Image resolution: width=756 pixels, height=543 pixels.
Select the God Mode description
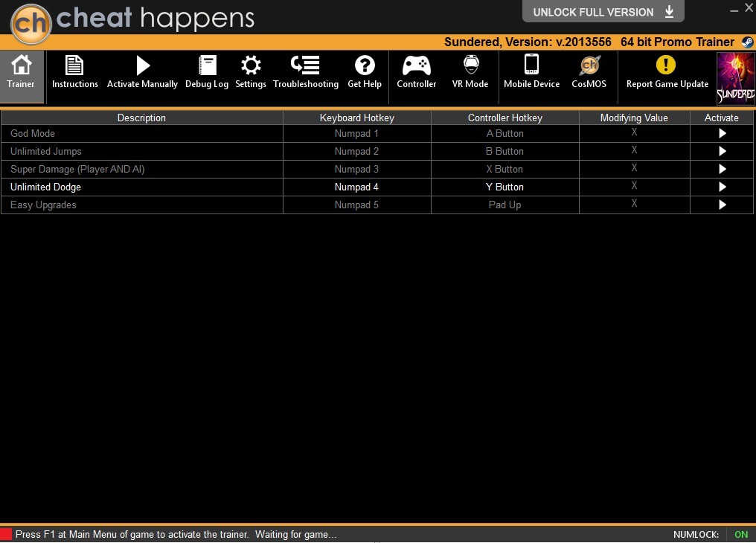click(33, 133)
